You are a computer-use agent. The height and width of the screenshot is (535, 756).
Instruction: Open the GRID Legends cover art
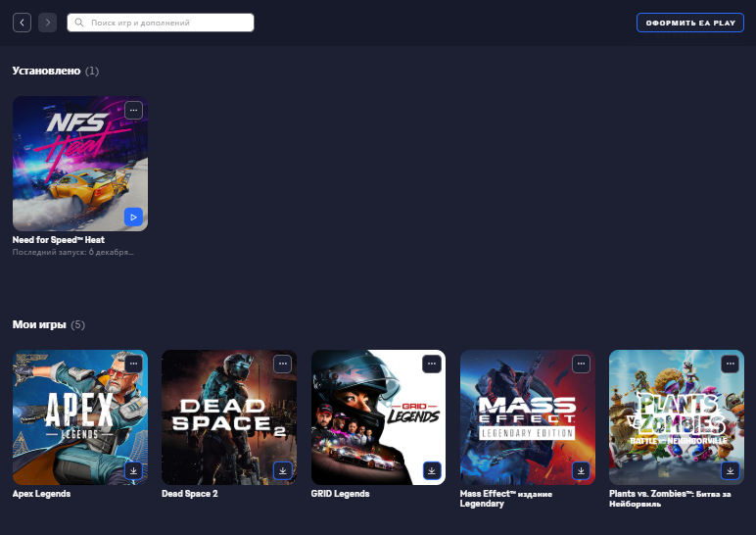(378, 417)
